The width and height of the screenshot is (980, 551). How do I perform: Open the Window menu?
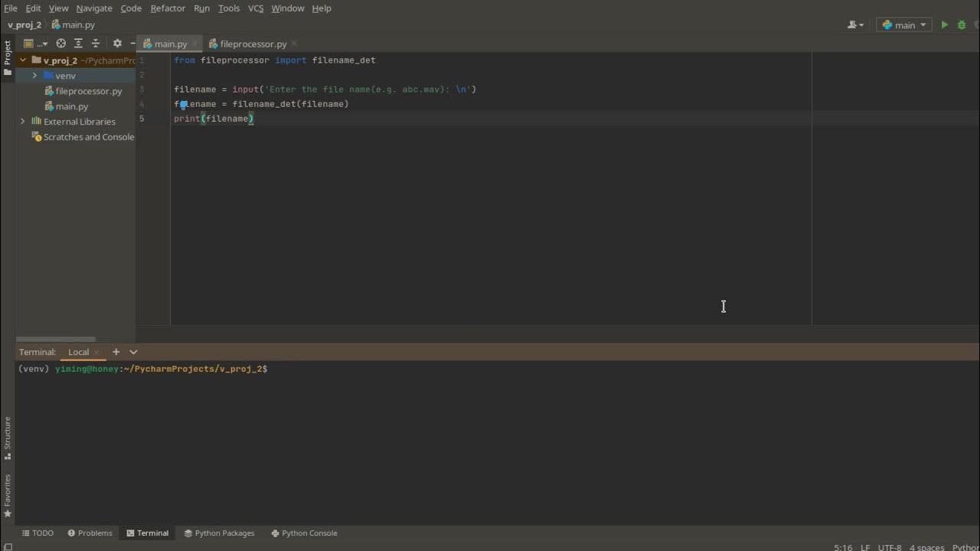tap(288, 8)
